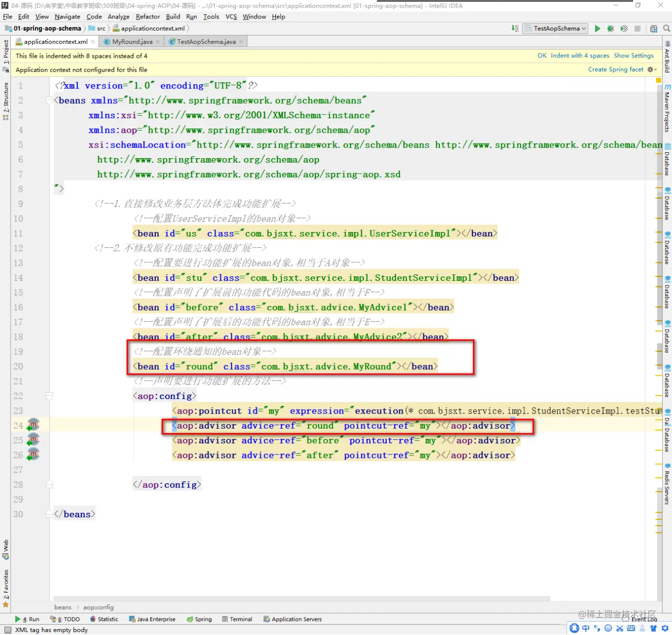Place the cursor on line 20 round bean
The width and height of the screenshot is (672, 635).
tap(285, 366)
